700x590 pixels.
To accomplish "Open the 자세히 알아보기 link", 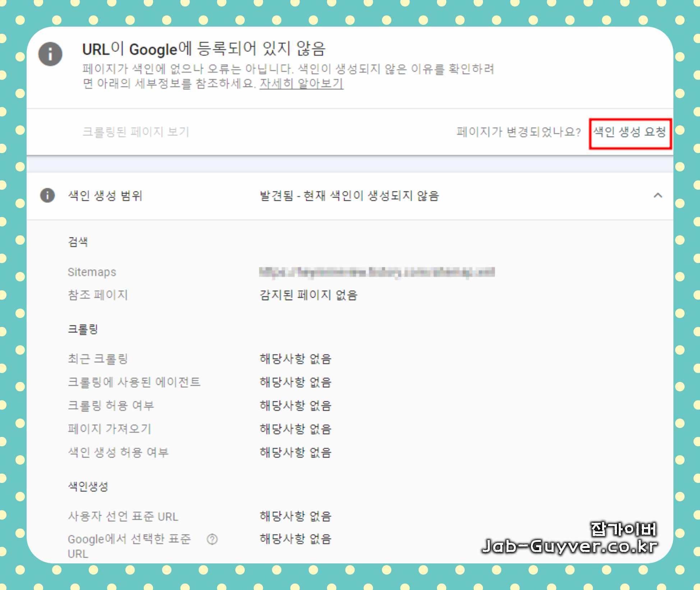I will tap(301, 83).
